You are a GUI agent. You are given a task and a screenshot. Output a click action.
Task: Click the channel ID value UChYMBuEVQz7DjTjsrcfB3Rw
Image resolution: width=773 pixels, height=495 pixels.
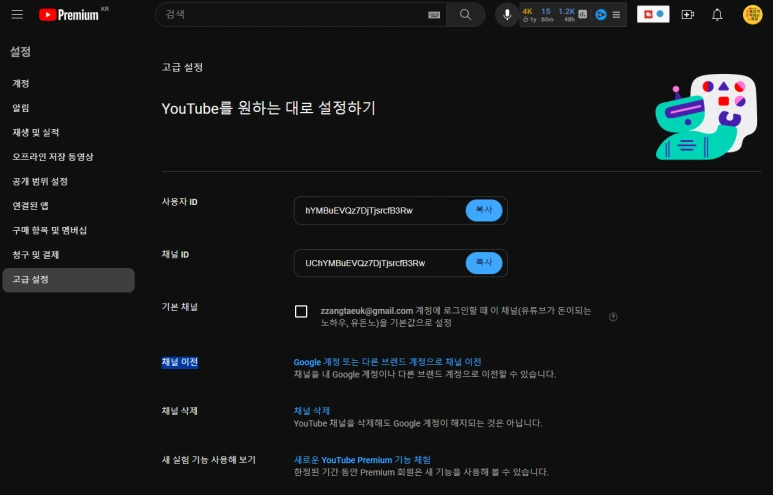tap(365, 263)
